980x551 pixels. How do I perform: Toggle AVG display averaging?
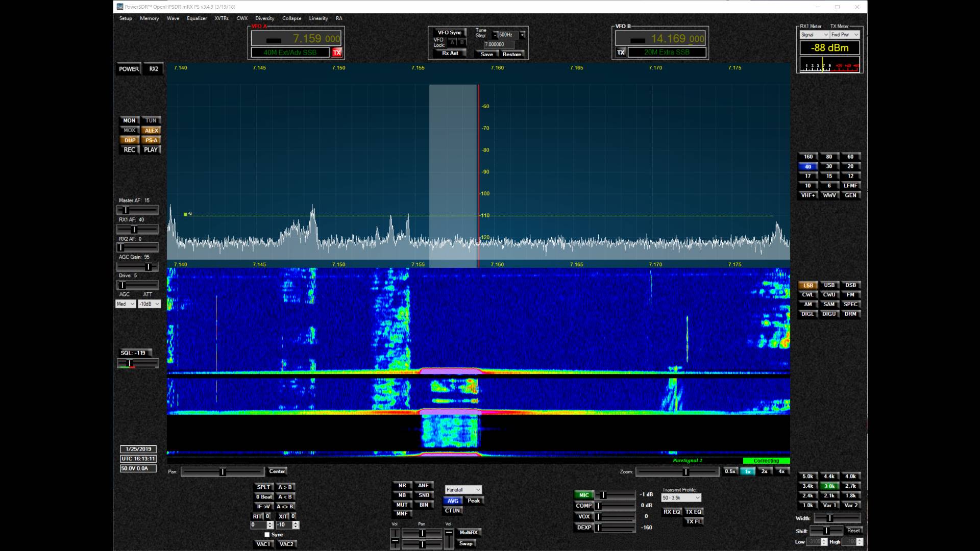pyautogui.click(x=453, y=501)
